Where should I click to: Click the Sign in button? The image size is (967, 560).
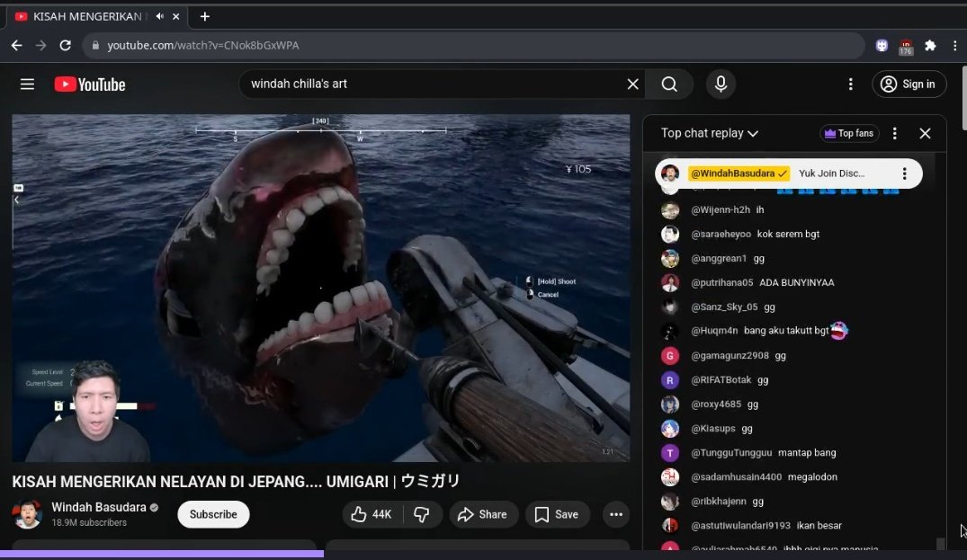tap(909, 84)
